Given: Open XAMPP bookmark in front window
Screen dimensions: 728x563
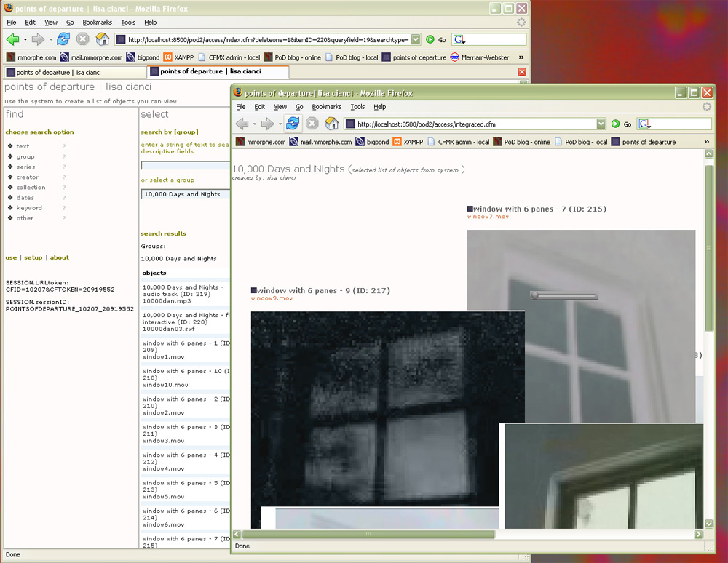Looking at the screenshot, I should [x=409, y=142].
